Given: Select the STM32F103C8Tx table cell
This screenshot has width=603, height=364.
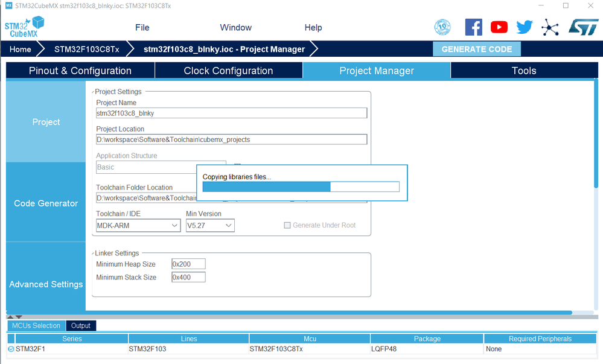Looking at the screenshot, I should coord(310,349).
